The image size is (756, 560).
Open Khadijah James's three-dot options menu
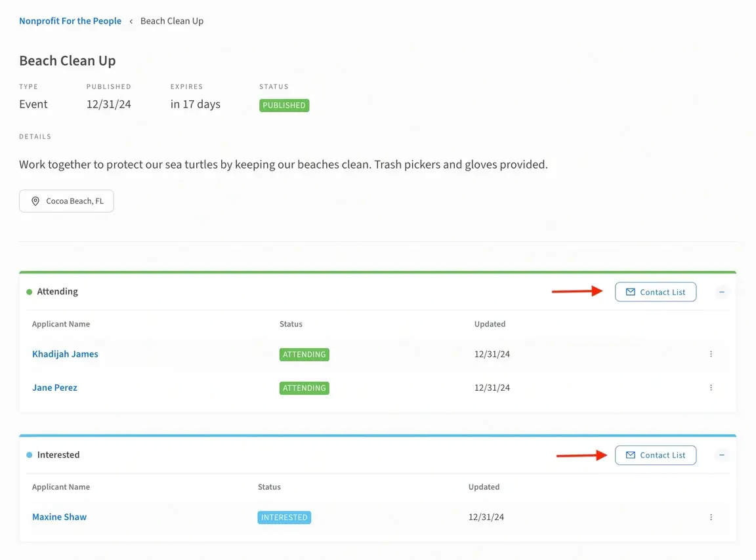click(x=711, y=354)
